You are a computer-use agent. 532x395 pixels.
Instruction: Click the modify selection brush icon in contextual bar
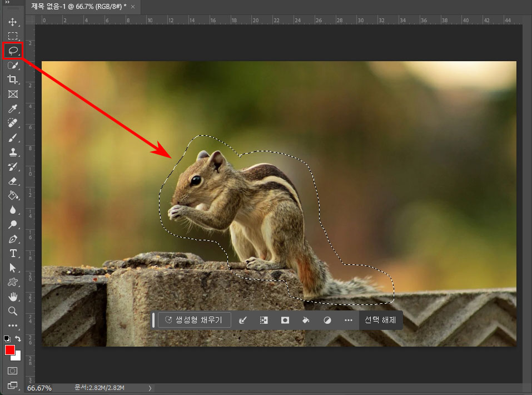[242, 320]
